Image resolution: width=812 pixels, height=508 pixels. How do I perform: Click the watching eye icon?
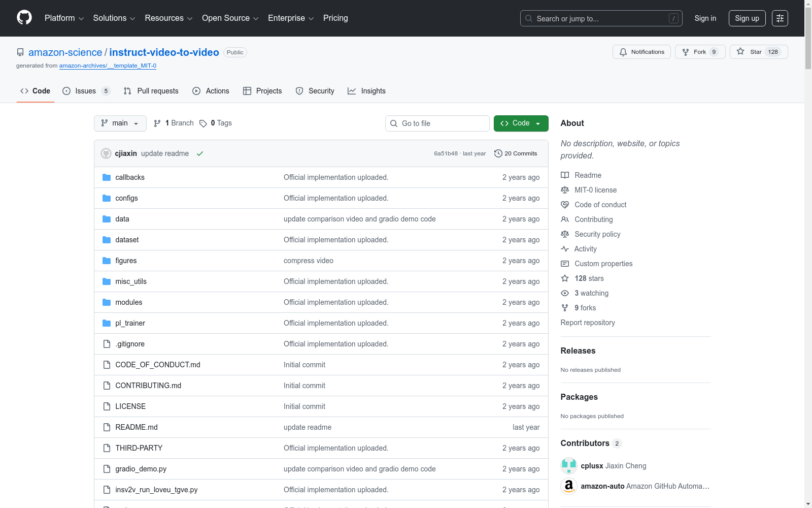coord(565,293)
